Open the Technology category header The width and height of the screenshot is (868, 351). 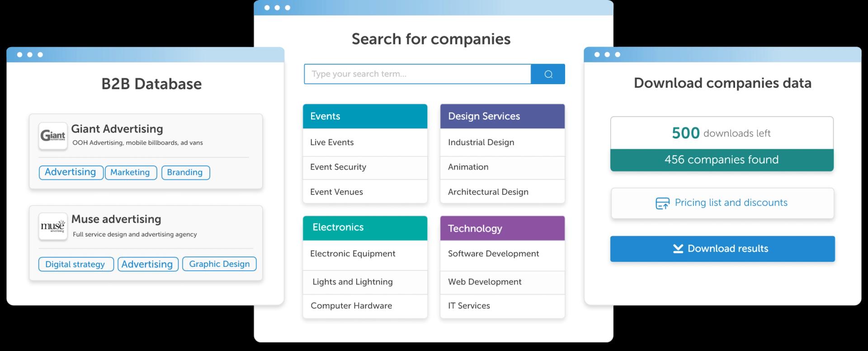point(502,228)
